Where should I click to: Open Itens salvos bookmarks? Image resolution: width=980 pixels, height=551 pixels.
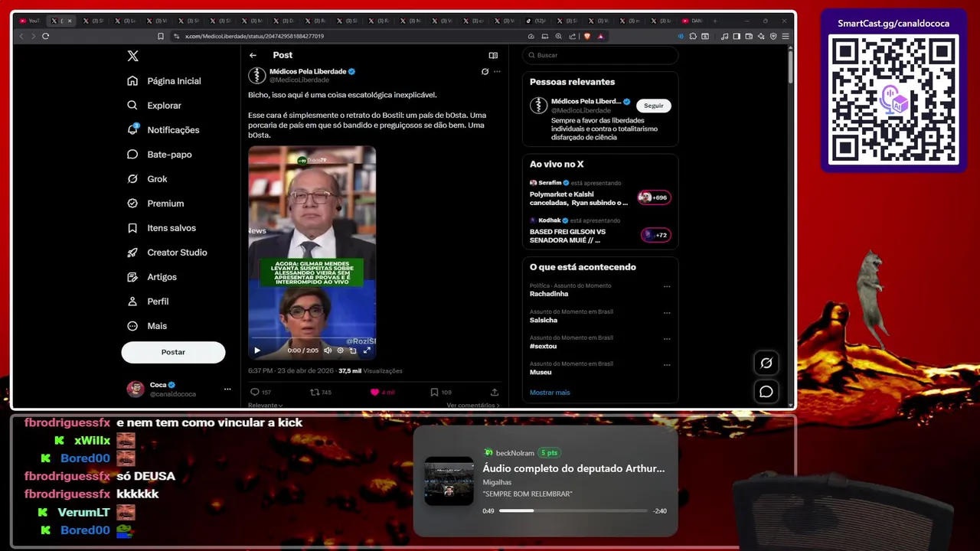(162, 228)
